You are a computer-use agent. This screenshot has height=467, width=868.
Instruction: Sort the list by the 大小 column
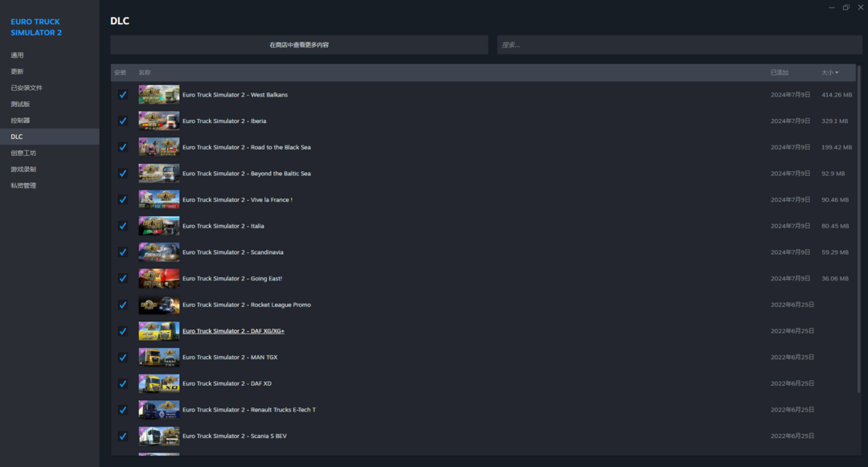point(829,72)
